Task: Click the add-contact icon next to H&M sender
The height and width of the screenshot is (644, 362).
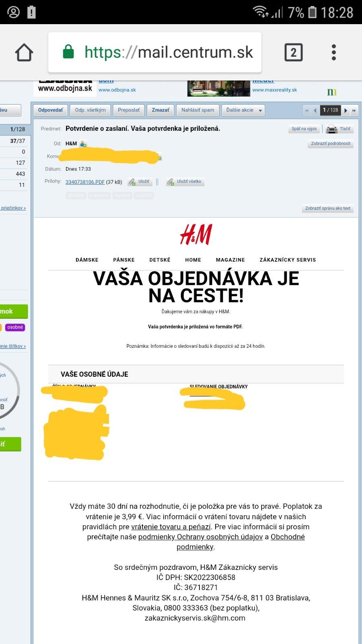Action: point(83,143)
